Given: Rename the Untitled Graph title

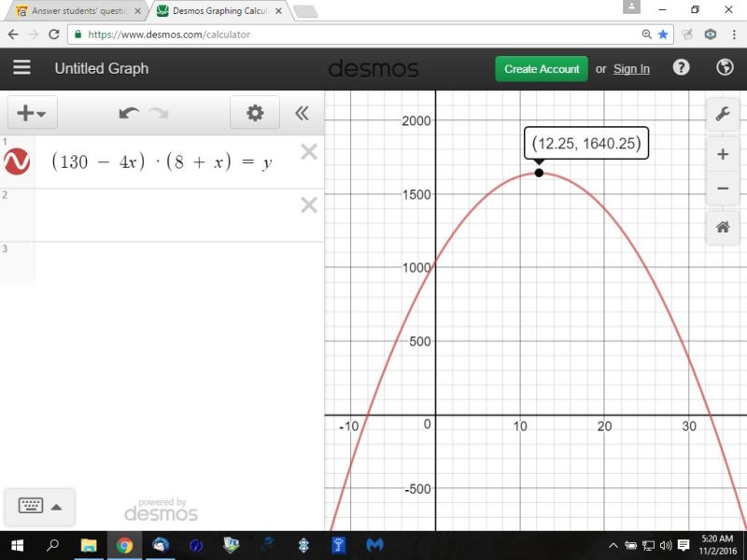Looking at the screenshot, I should (x=102, y=68).
